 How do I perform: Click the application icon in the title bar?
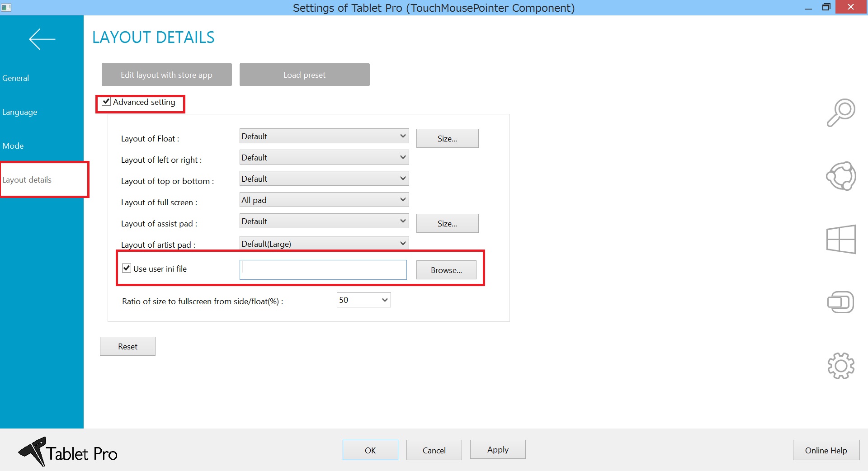(x=7, y=7)
